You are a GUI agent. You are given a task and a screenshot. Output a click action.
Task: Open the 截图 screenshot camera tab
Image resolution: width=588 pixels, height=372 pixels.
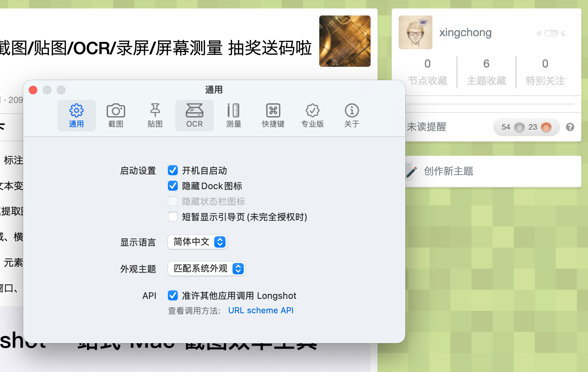pos(116,116)
